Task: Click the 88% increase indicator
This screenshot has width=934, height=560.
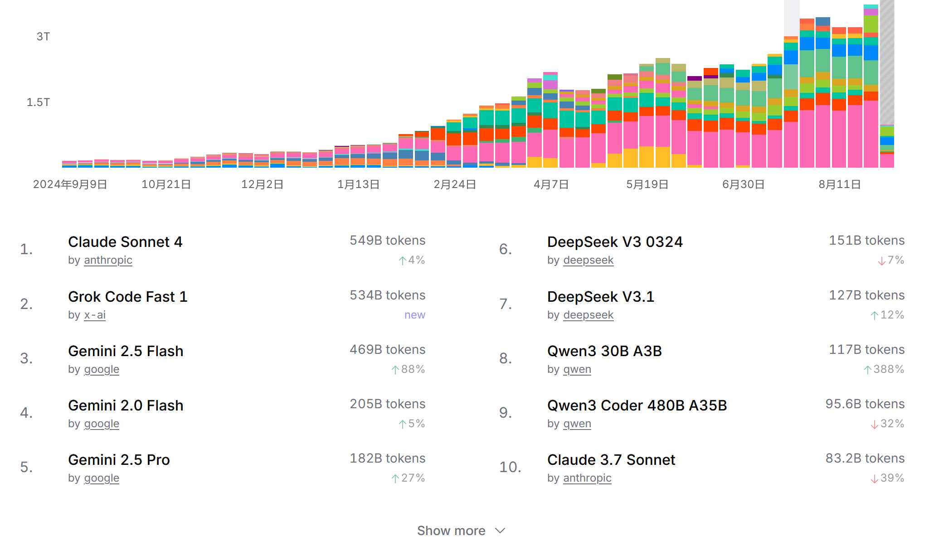Action: point(408,369)
